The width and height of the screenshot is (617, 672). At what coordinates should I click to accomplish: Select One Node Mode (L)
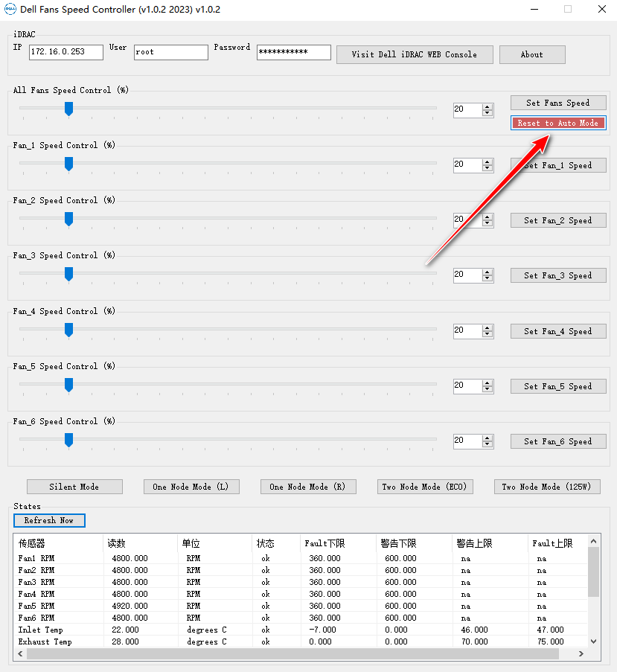191,487
